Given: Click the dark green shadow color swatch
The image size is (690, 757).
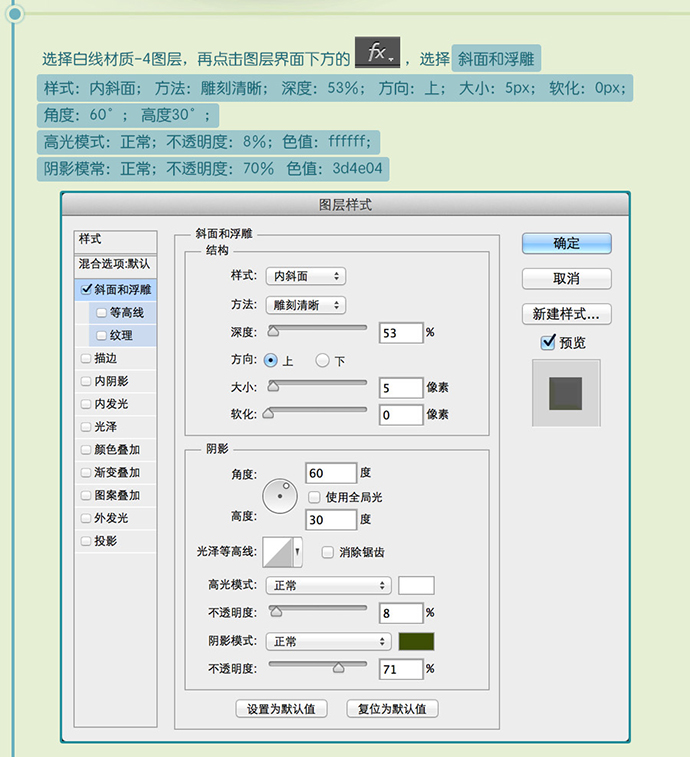Looking at the screenshot, I should pos(416,641).
